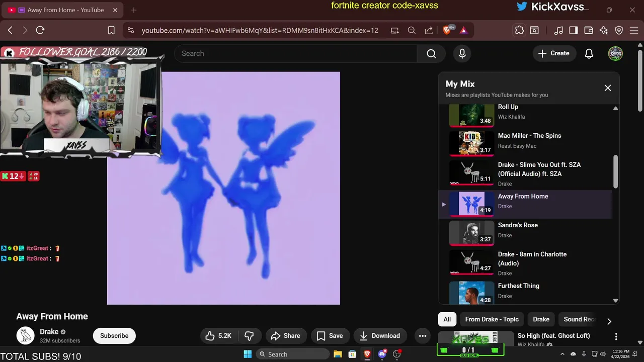Click playlist scrollbar down arrow

click(x=615, y=301)
